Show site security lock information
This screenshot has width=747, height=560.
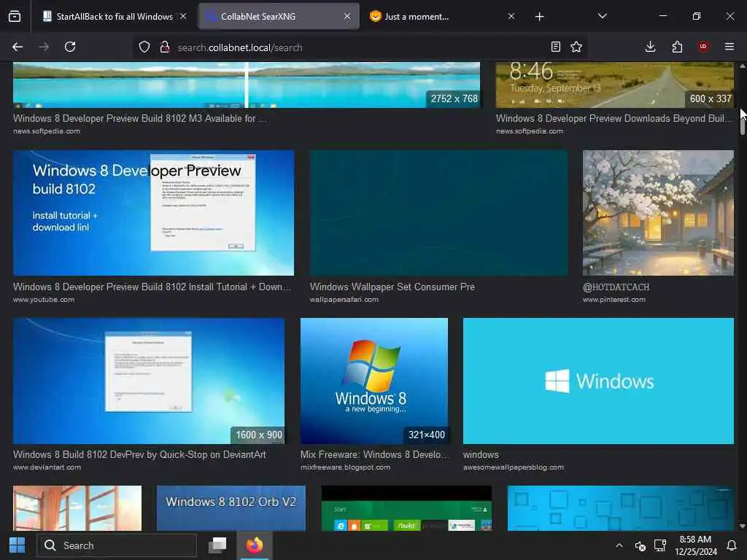[x=165, y=47]
